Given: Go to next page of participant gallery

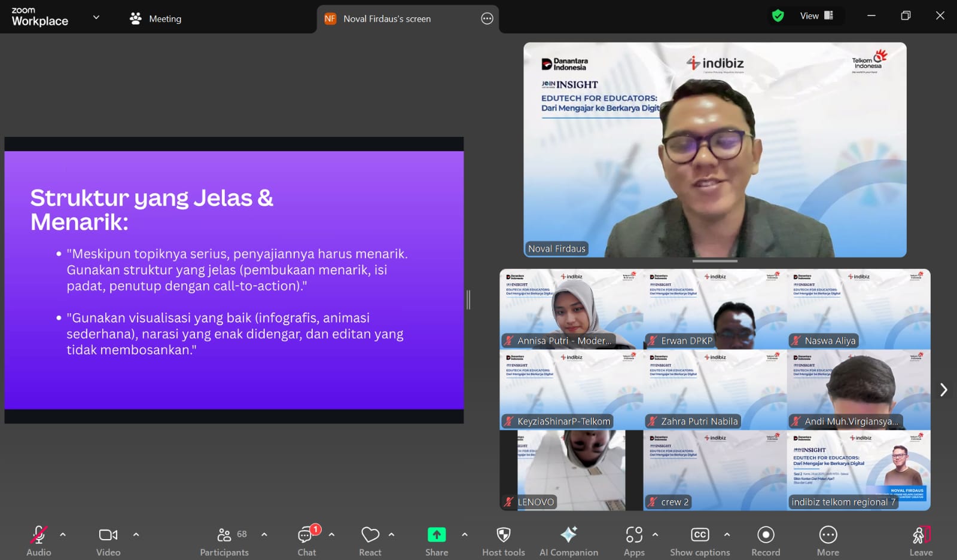Looking at the screenshot, I should [943, 390].
